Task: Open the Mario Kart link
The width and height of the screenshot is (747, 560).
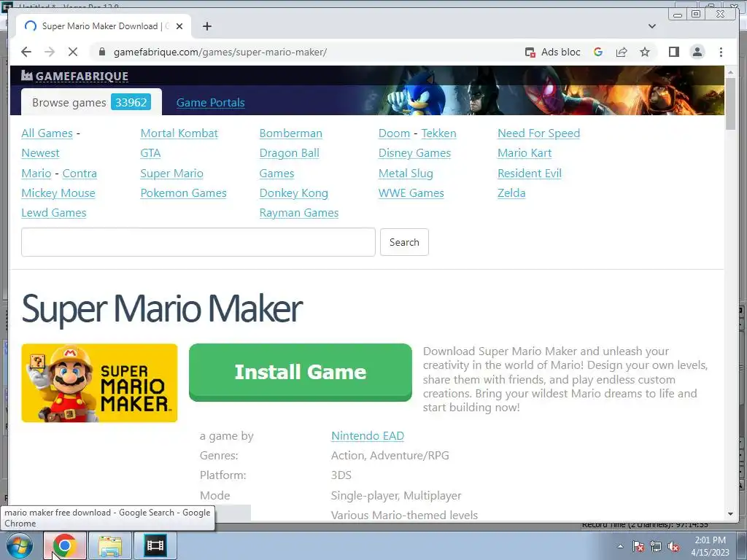Action: tap(525, 153)
